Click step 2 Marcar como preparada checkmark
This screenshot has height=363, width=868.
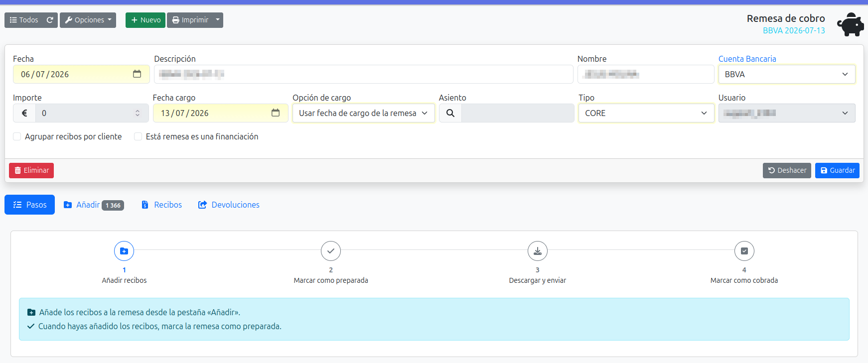tap(331, 251)
